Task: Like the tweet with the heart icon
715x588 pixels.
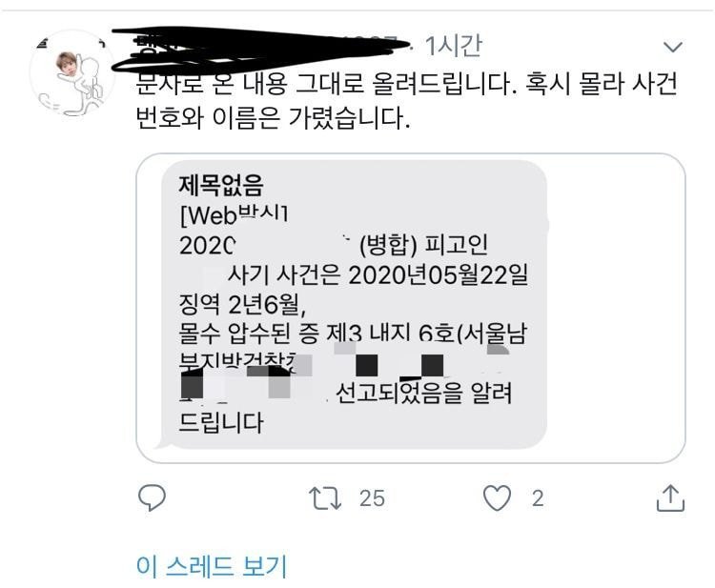Action: (497, 497)
